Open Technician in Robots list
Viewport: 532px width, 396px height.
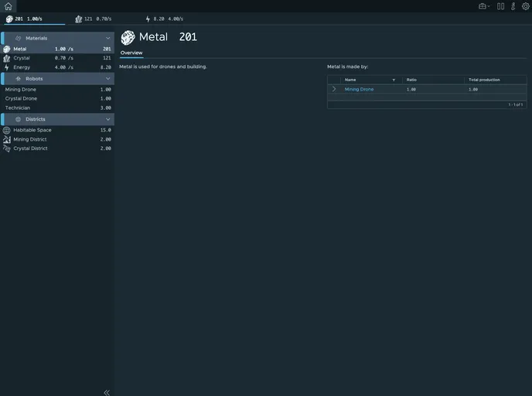[57, 108]
